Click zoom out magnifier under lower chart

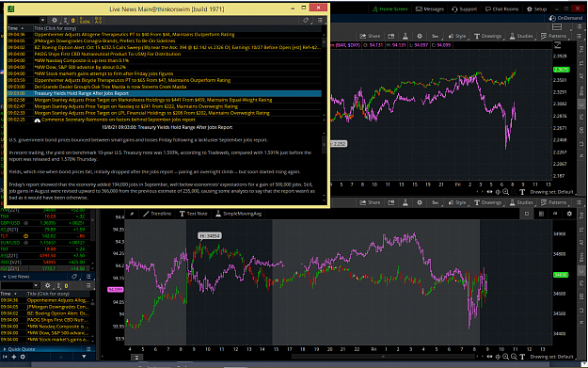click(514, 357)
